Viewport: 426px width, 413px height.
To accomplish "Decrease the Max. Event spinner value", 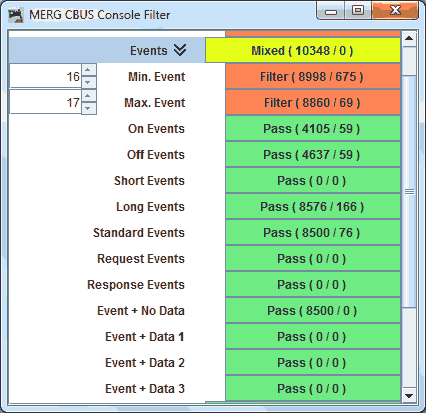I will 88,108.
